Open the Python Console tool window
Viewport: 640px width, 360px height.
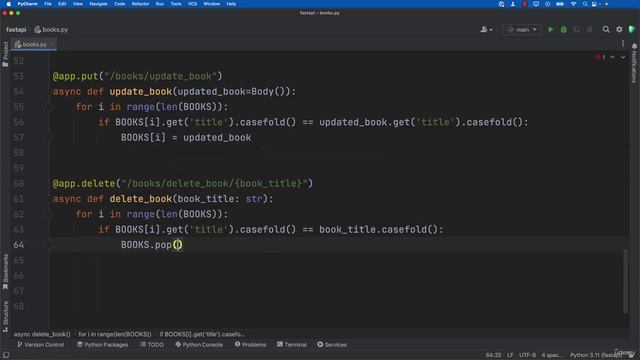click(x=199, y=345)
